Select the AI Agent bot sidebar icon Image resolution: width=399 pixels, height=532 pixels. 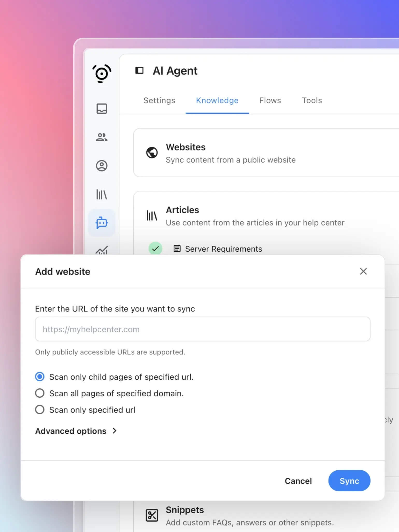(x=102, y=223)
